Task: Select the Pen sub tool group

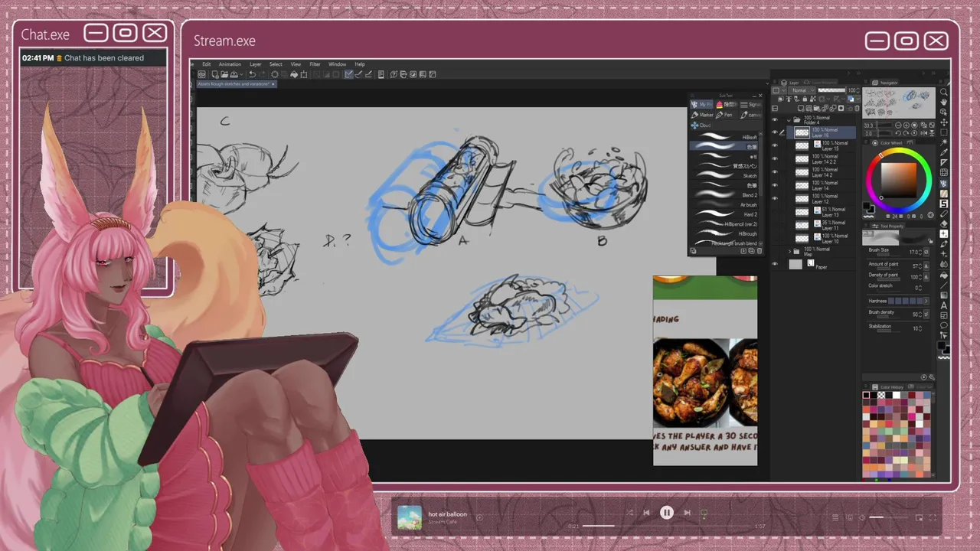Action: tap(724, 115)
